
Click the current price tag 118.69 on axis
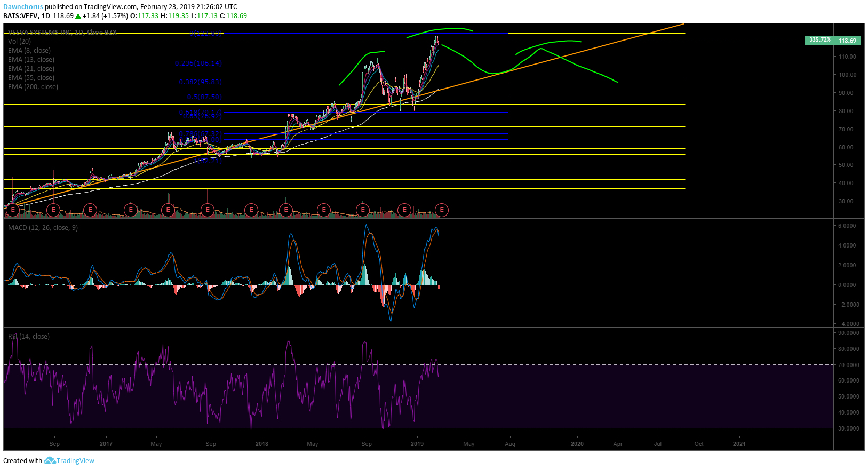(847, 41)
